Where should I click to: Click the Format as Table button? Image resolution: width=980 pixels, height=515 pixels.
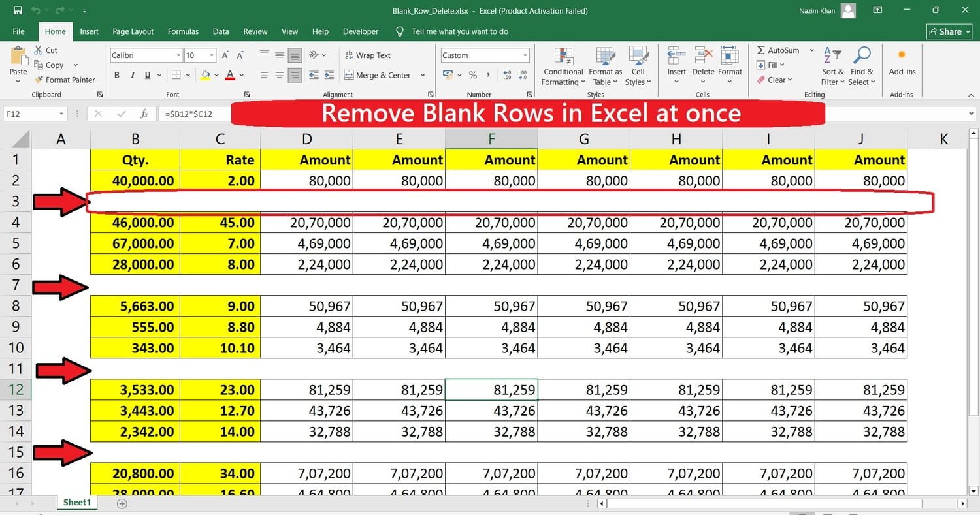pyautogui.click(x=606, y=65)
